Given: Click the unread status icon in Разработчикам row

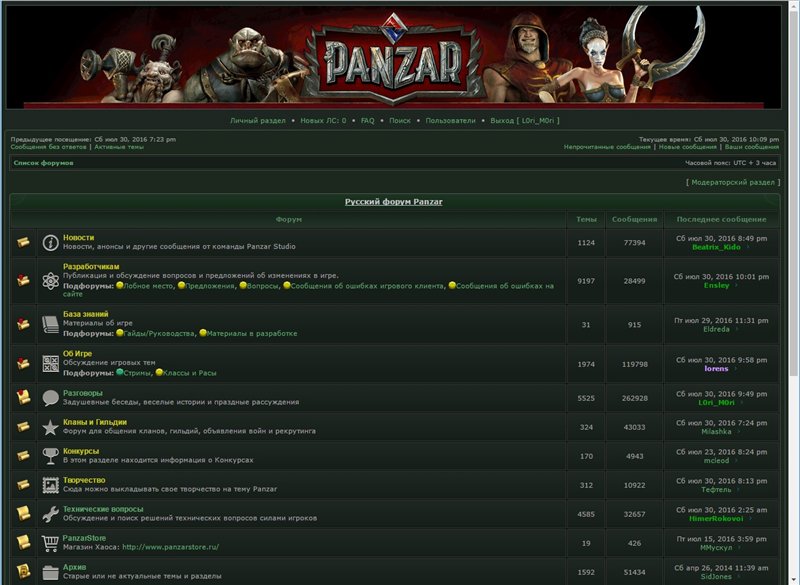Looking at the screenshot, I should pos(23,281).
